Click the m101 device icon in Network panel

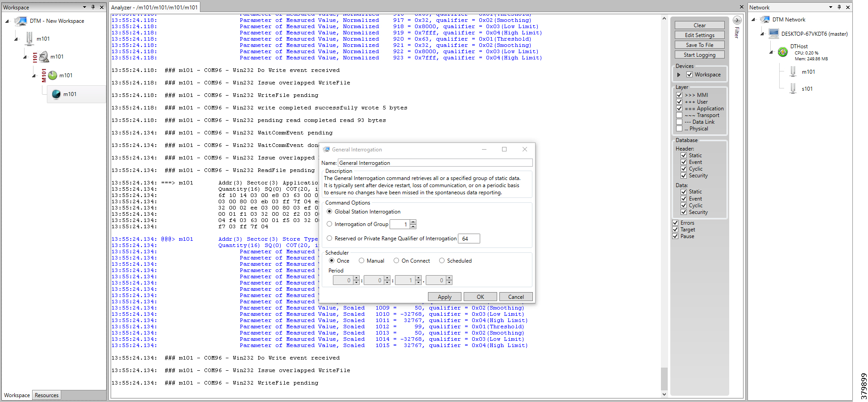(793, 72)
